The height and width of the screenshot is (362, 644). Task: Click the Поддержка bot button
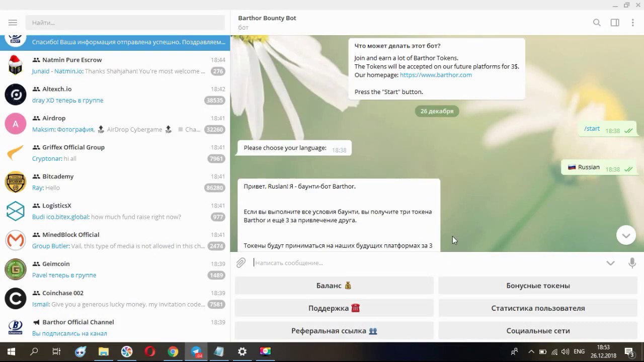pyautogui.click(x=334, y=308)
